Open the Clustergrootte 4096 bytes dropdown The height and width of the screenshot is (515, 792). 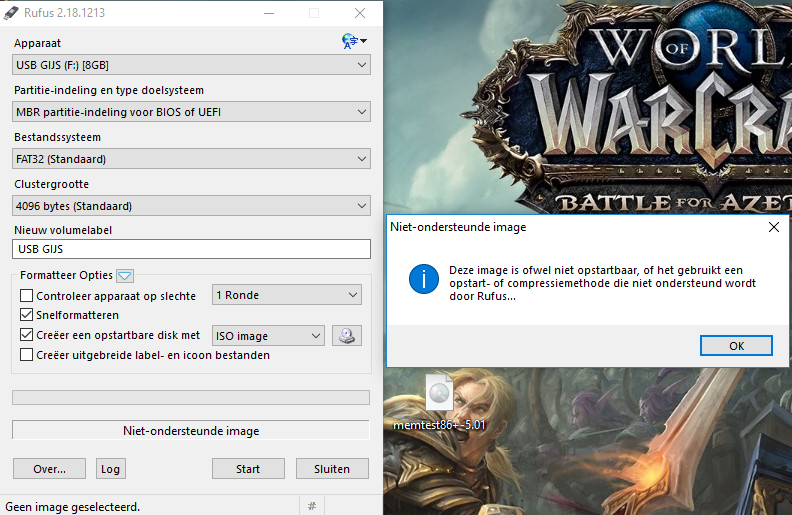tap(191, 206)
